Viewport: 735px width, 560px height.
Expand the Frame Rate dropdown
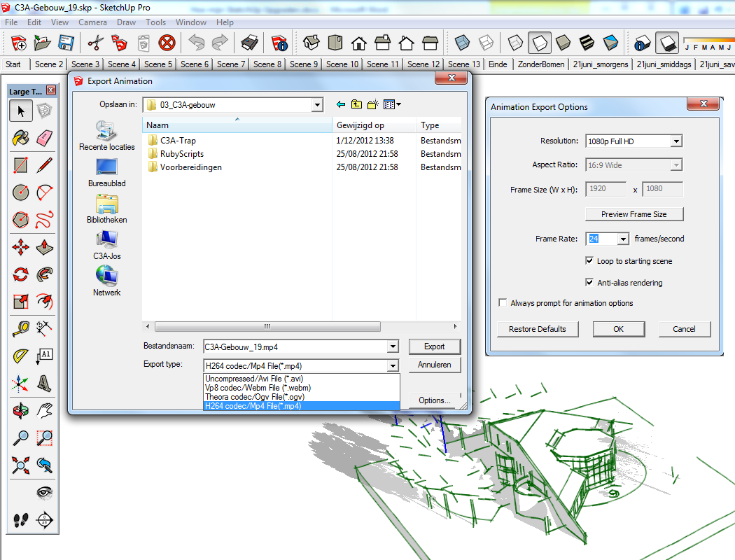(x=622, y=239)
